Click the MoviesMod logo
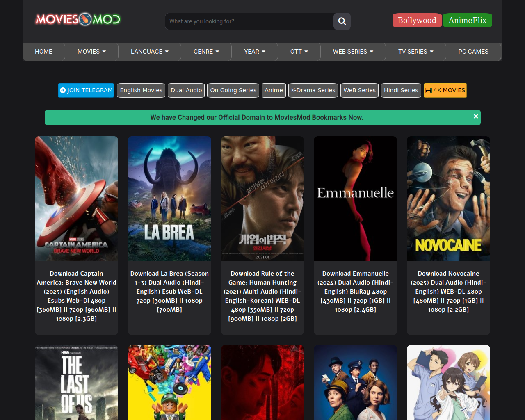 coord(78,19)
